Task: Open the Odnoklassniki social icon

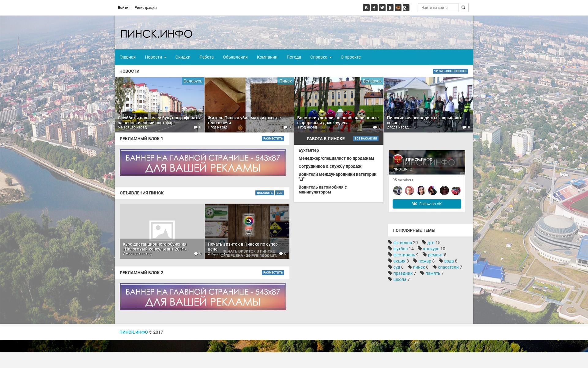Action: [x=390, y=8]
